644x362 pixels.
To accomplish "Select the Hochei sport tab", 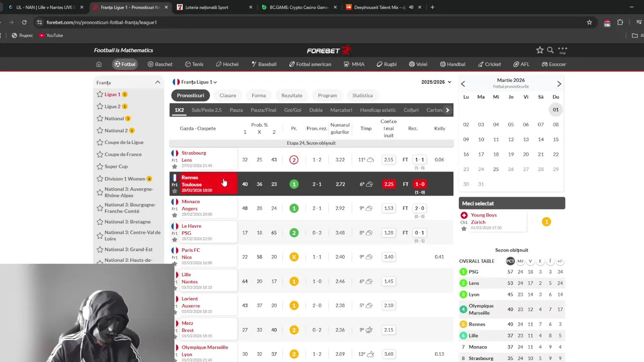I will point(227,64).
